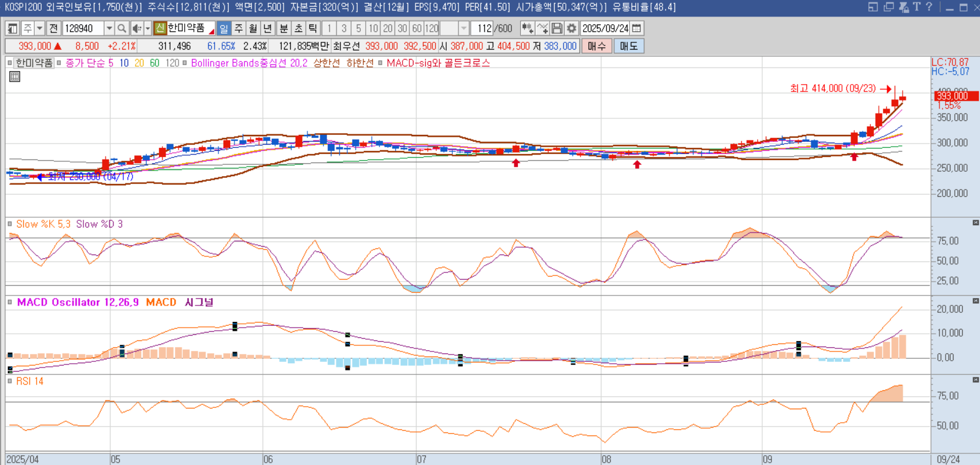
Task: Select tick (틱) chart period
Action: [x=313, y=28]
